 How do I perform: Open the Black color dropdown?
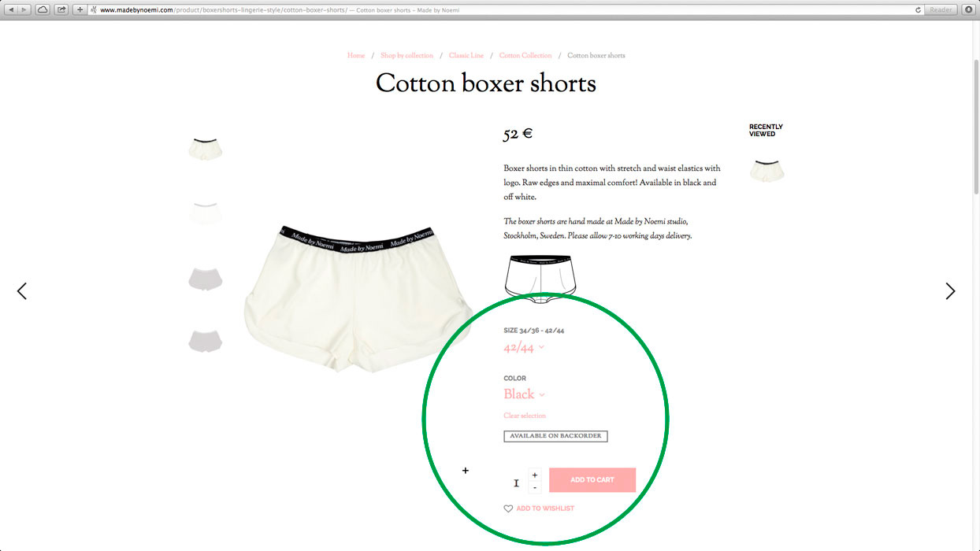point(524,394)
